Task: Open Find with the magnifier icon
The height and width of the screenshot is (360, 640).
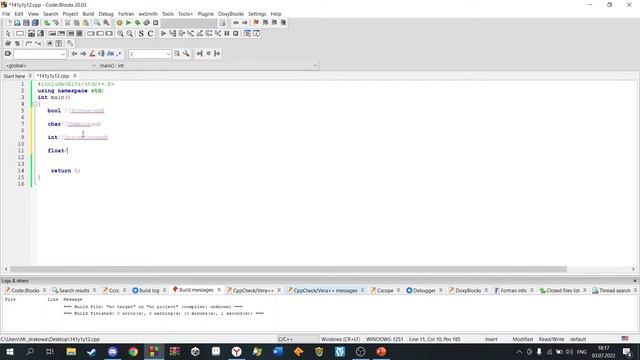Action: point(97,23)
